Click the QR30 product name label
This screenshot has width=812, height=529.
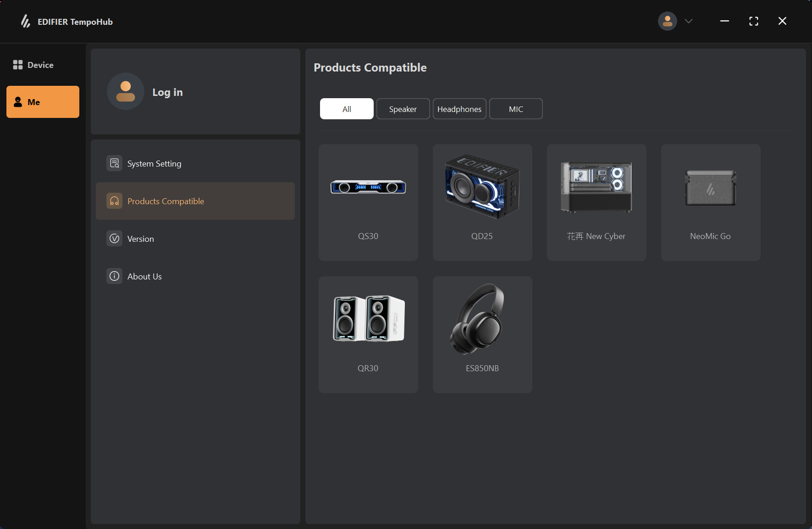pos(368,368)
